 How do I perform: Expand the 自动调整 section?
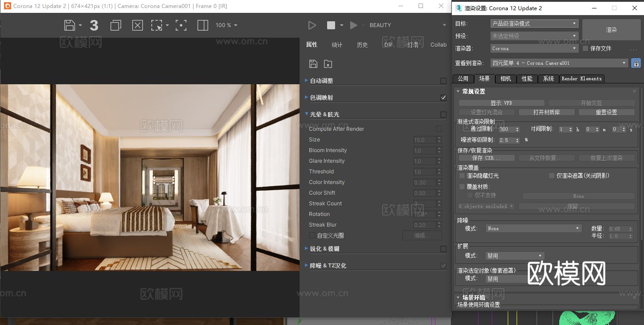pos(306,81)
